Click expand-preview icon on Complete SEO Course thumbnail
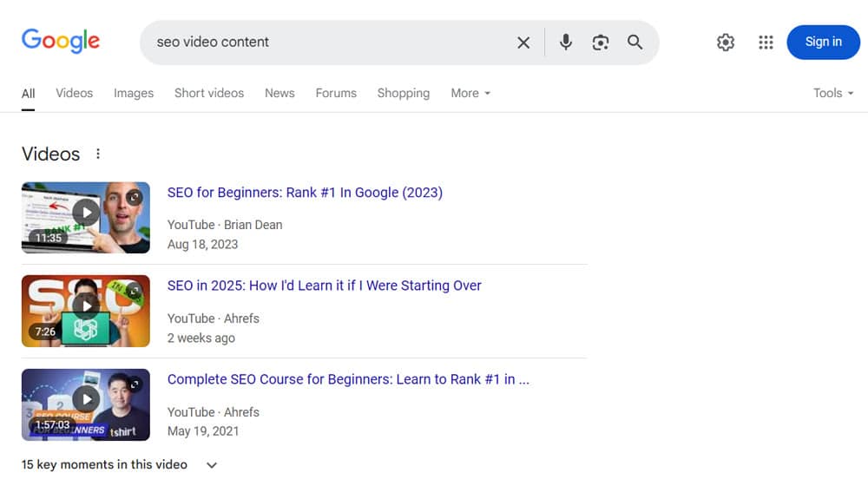 click(x=134, y=384)
